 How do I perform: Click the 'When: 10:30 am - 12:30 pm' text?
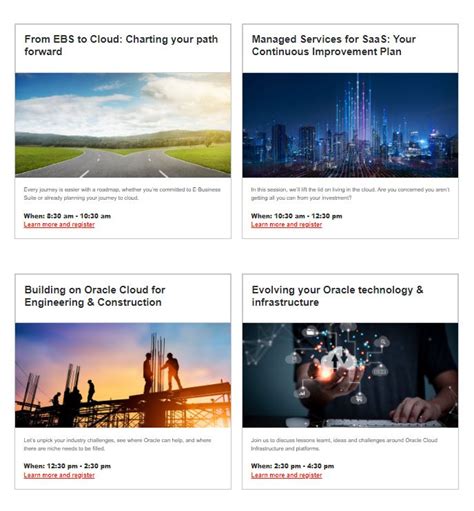tap(296, 216)
